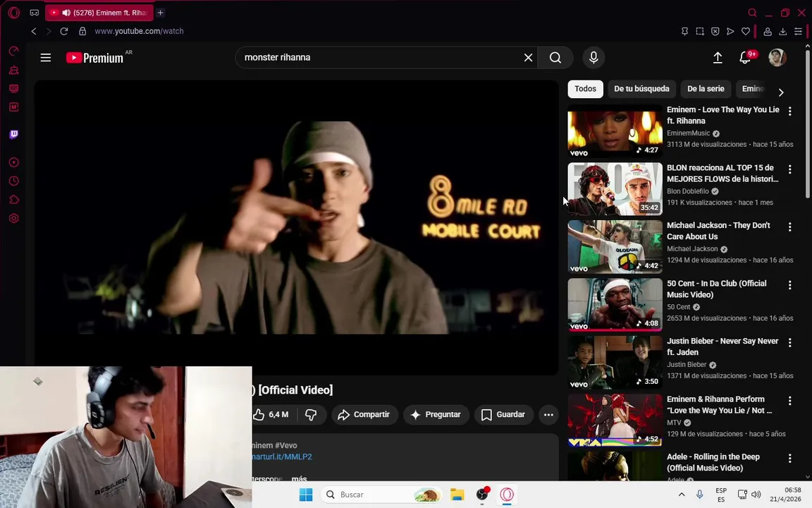812x508 pixels.
Task: Open the Player icon in Opera sidebar
Action: coord(14,162)
